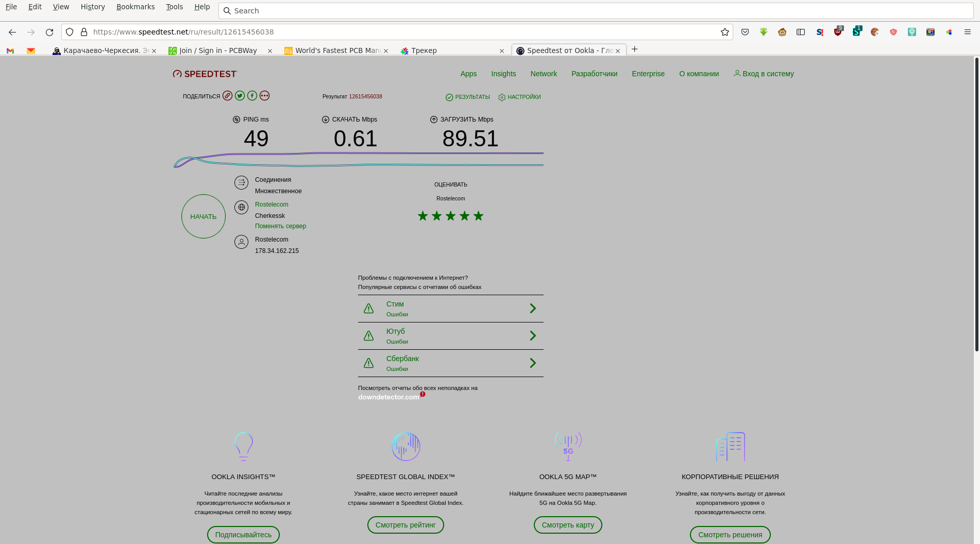Copy result link via share link icon
Viewport: 980px width, 544px height.
pos(227,96)
